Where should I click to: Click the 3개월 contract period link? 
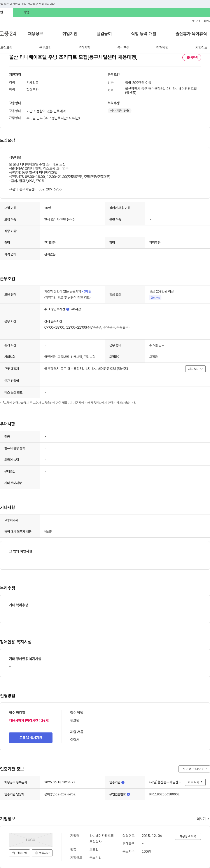pos(88,291)
